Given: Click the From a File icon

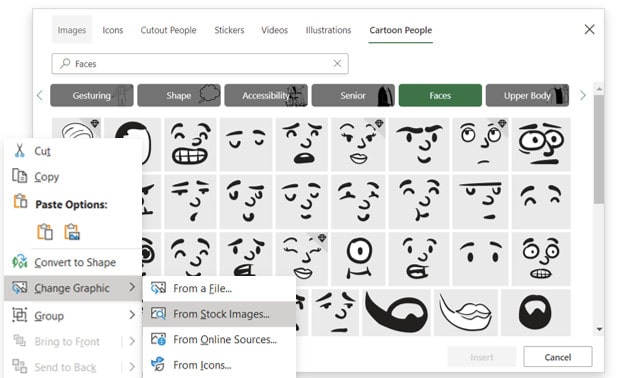Looking at the screenshot, I should coord(158,288).
